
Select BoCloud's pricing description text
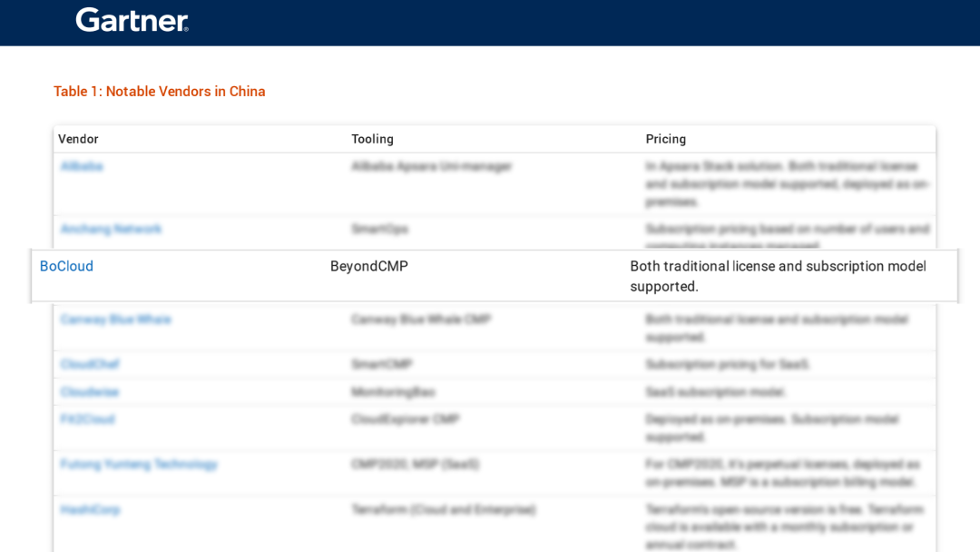(779, 276)
